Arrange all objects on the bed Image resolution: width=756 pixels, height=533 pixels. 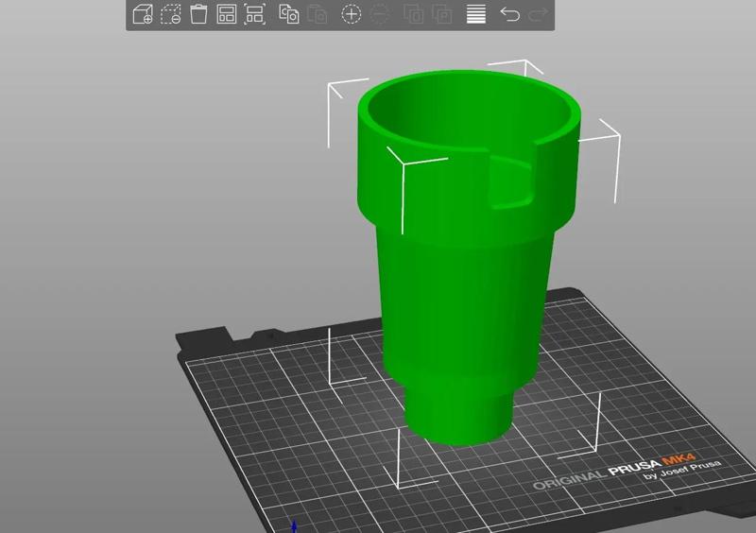(227, 14)
